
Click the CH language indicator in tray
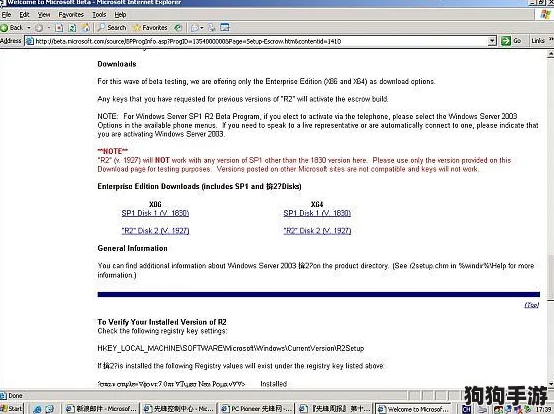pos(466,409)
